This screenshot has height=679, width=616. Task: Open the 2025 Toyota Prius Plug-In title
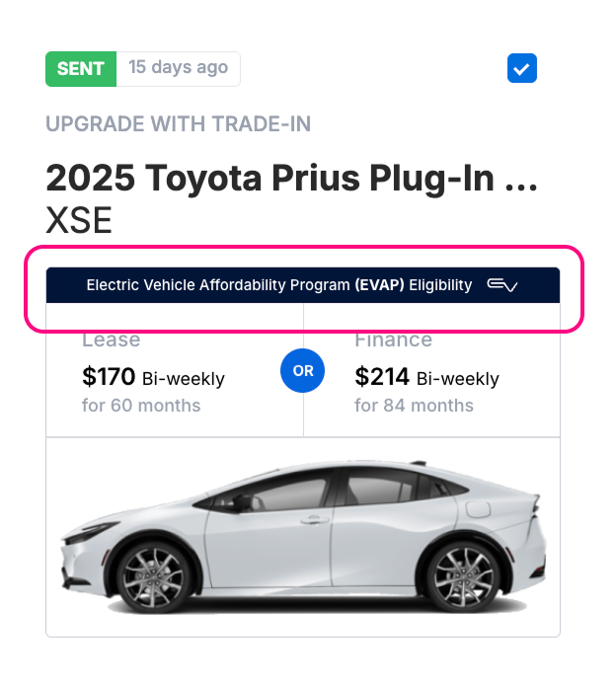click(x=276, y=179)
